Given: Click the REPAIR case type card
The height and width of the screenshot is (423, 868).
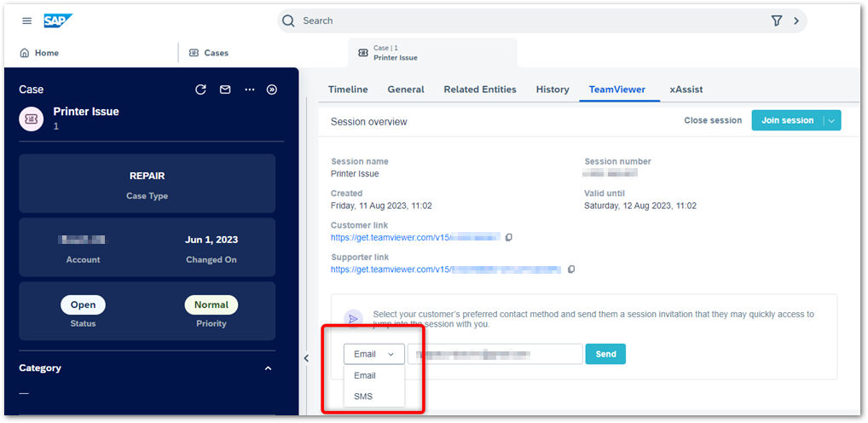Looking at the screenshot, I should point(148,184).
